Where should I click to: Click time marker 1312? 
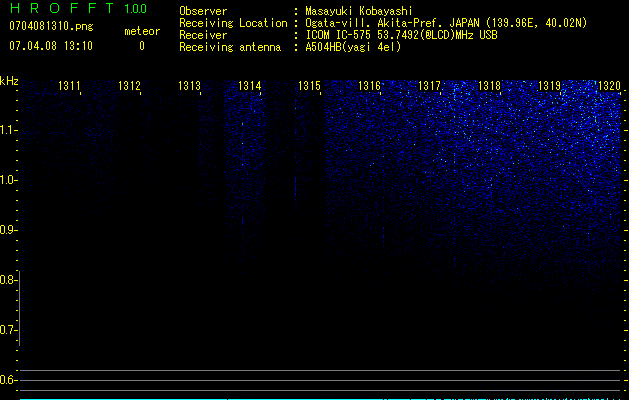pyautogui.click(x=129, y=86)
